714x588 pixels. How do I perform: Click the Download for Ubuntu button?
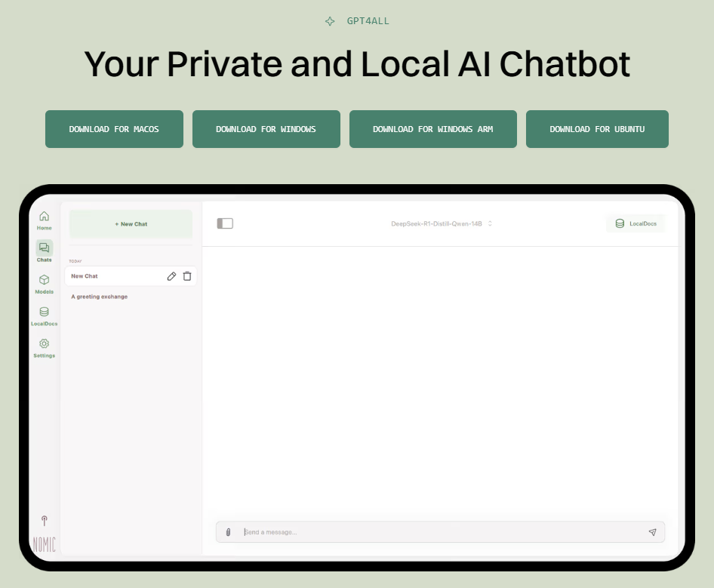pos(598,129)
